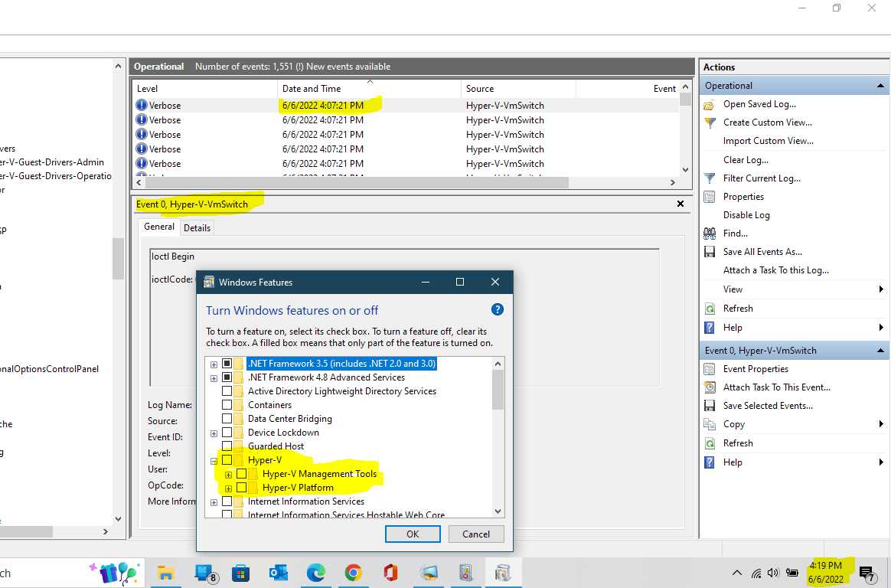Check the Data Center Bridging checkbox
Screen dimensions: 891x588
227,419
